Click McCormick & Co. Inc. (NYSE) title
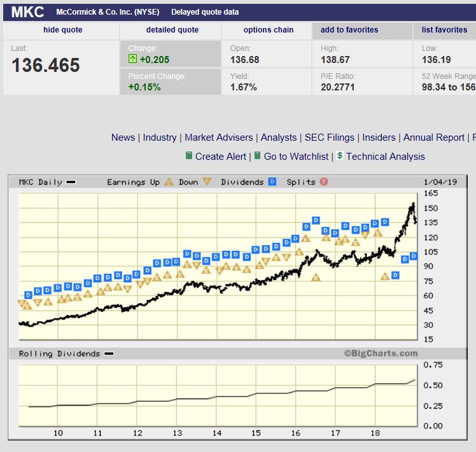The image size is (476, 452). pos(108,12)
